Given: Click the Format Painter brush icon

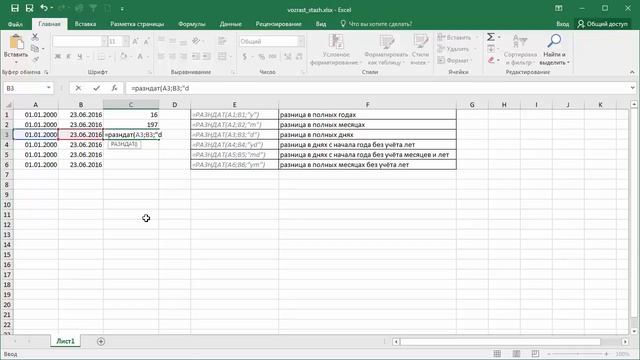Looking at the screenshot, I should tap(35, 60).
